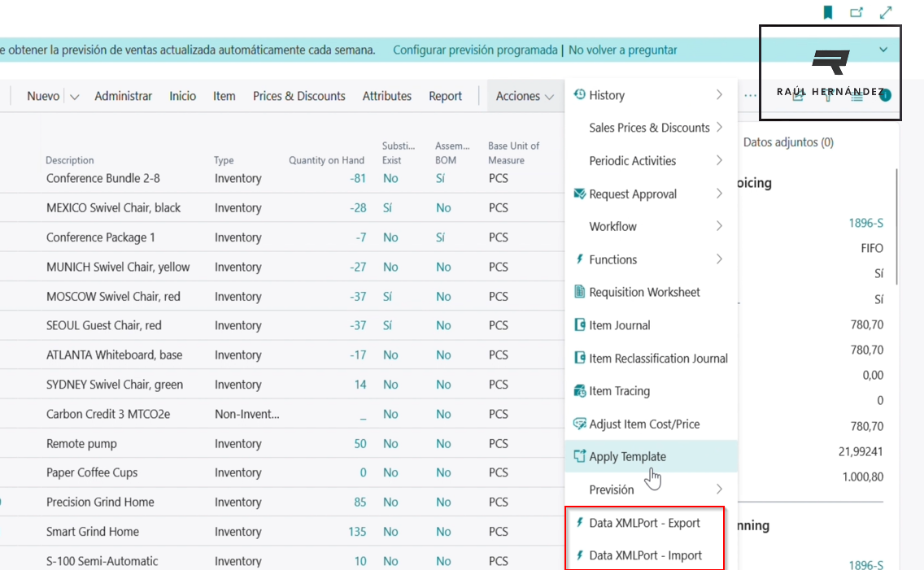Click the Item Journal menu icon
The height and width of the screenshot is (570, 924).
point(580,325)
